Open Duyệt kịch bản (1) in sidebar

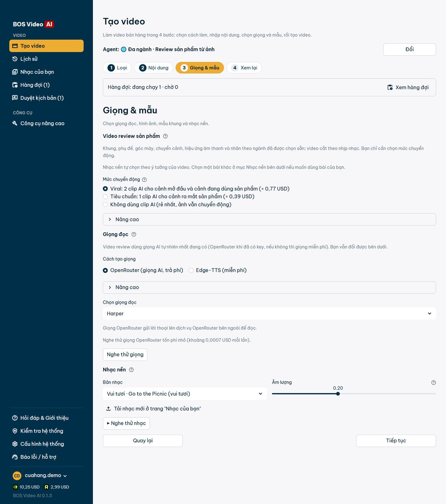coord(46,98)
